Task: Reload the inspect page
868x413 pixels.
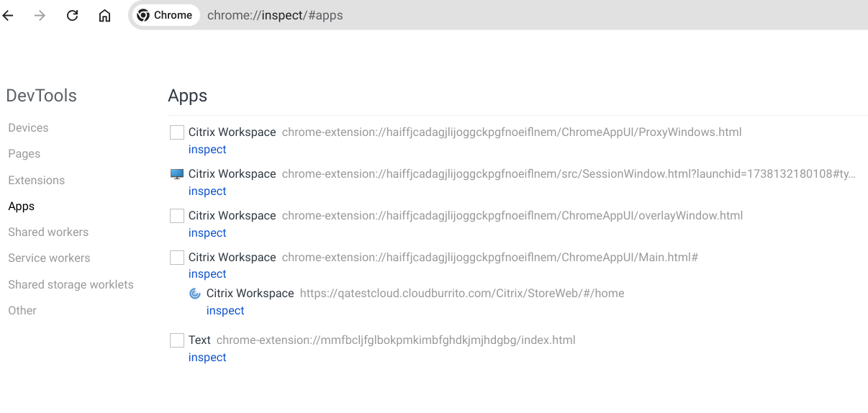Action: [x=72, y=15]
